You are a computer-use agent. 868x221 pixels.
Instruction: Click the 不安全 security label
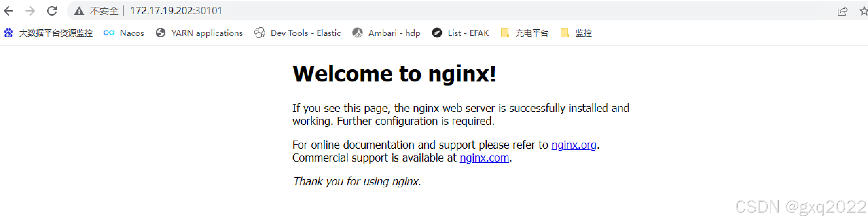coord(104,11)
